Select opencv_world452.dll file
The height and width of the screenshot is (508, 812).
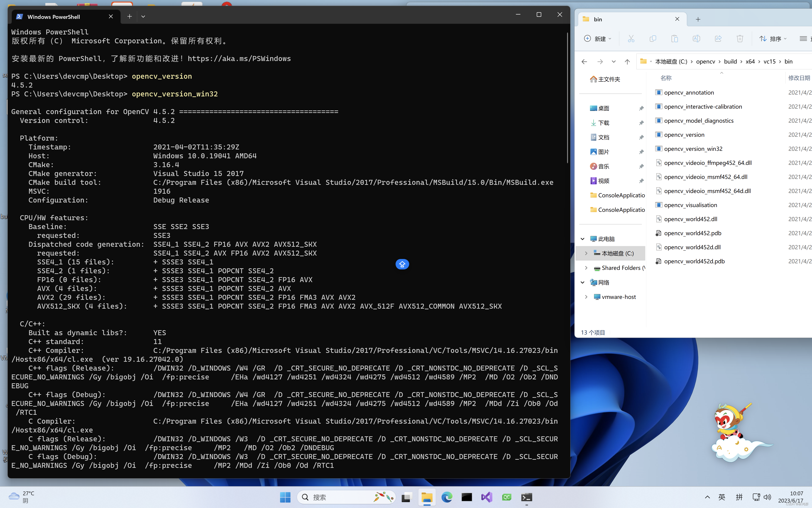pos(690,219)
